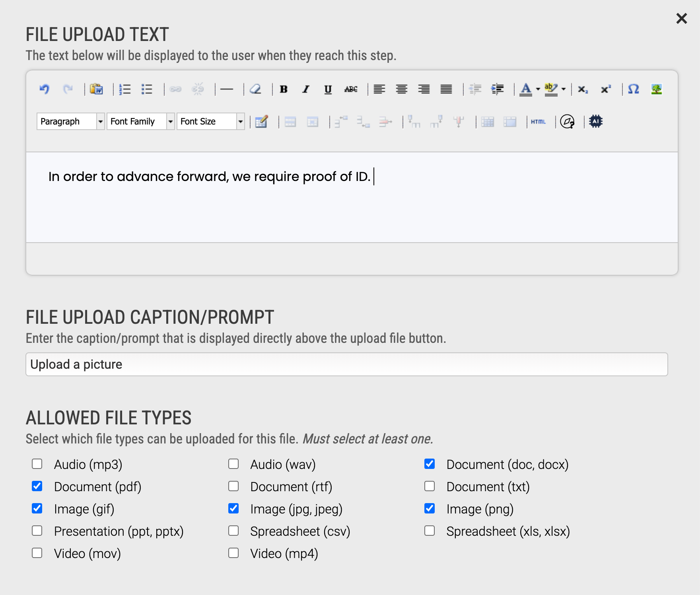Click into the rich text editor body
Viewport: 700px width, 595px height.
352,197
